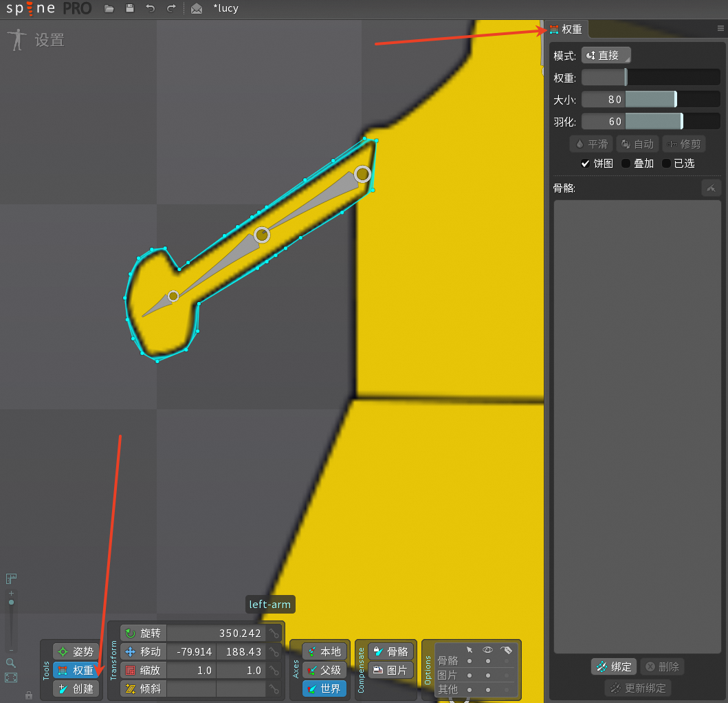Select the upper-arm bone near the shoulder

362,174
